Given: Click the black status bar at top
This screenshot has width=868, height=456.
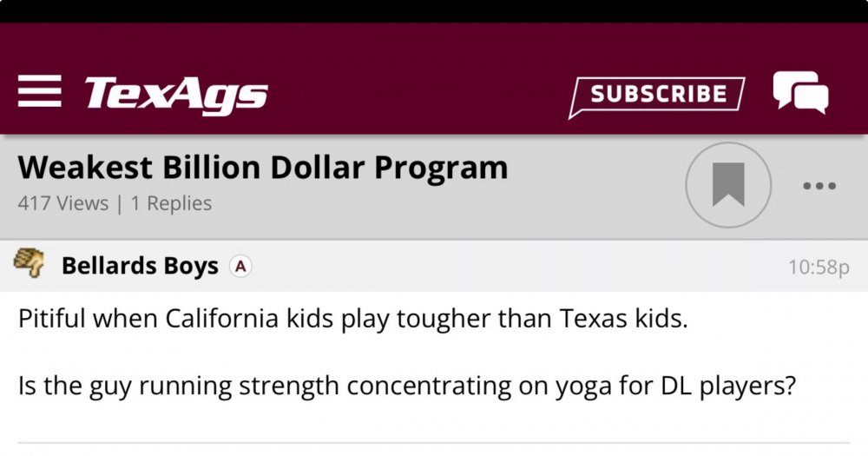Looking at the screenshot, I should pos(434,10).
